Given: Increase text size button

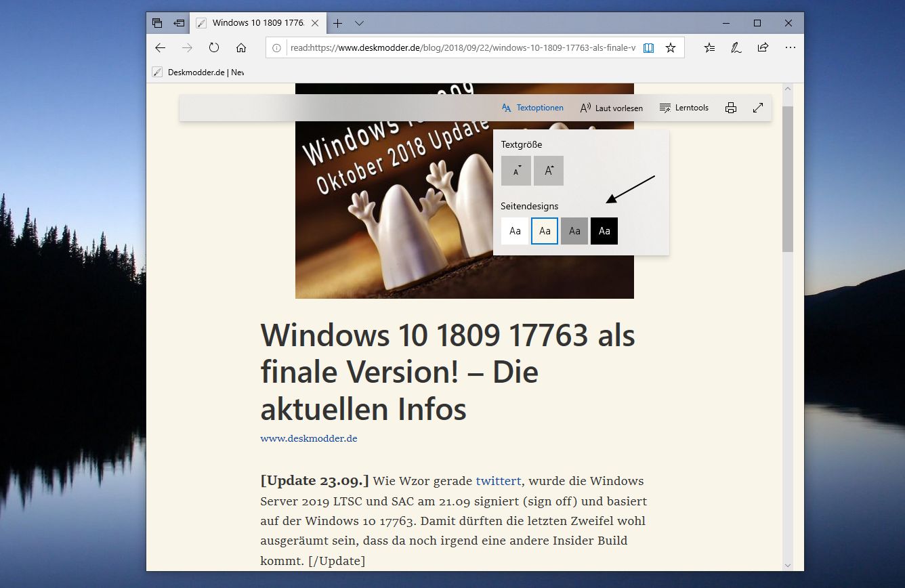Looking at the screenshot, I should [549, 171].
